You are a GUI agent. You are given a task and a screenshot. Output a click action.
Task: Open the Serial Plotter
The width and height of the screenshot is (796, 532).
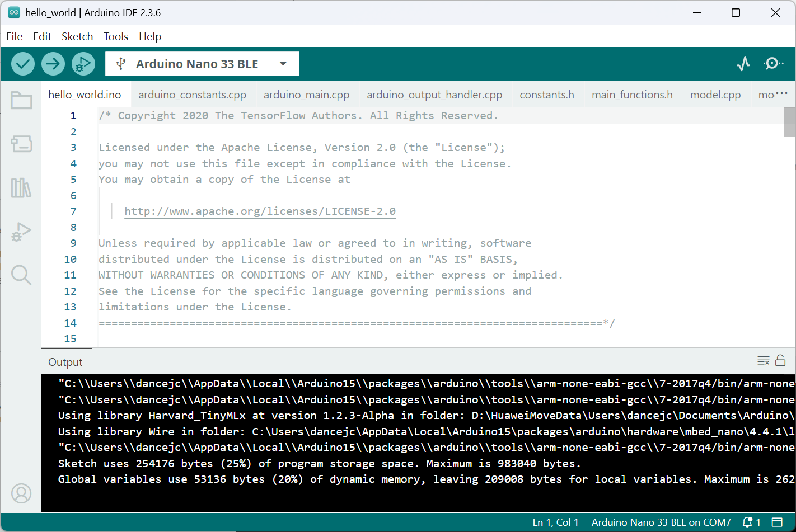[x=743, y=63]
